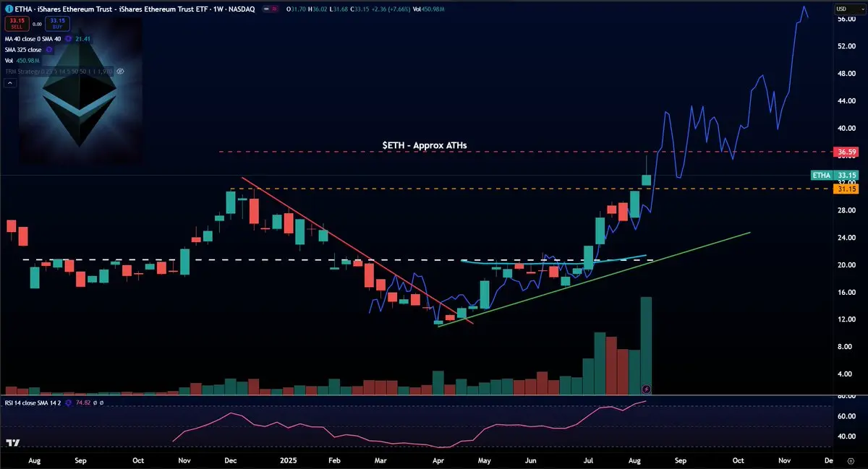Select the 36.59 red price label
Viewport: 868px width, 469px height.
click(x=846, y=152)
